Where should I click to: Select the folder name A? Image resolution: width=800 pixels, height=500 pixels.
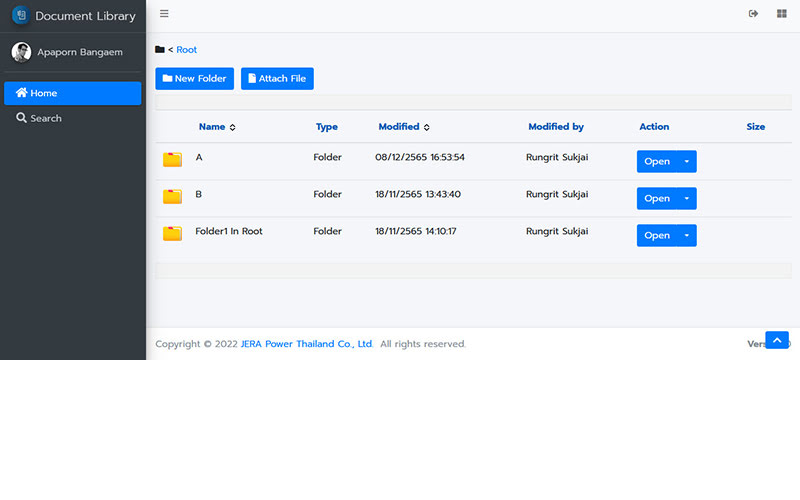(x=199, y=157)
